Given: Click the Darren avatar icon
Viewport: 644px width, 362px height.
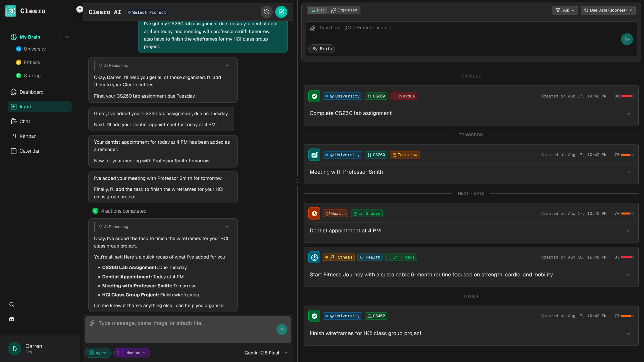Looking at the screenshot, I should [15, 349].
